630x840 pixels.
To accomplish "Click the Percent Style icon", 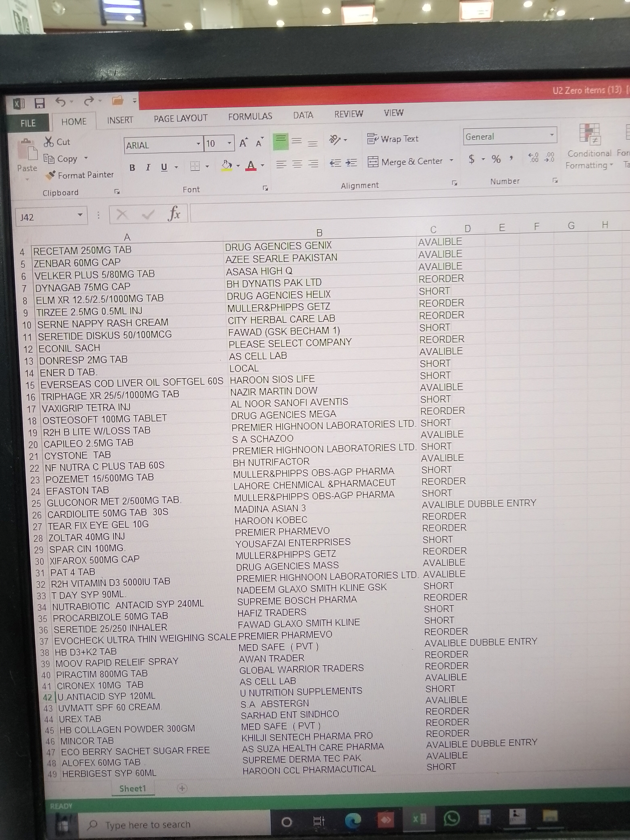I will [x=496, y=159].
